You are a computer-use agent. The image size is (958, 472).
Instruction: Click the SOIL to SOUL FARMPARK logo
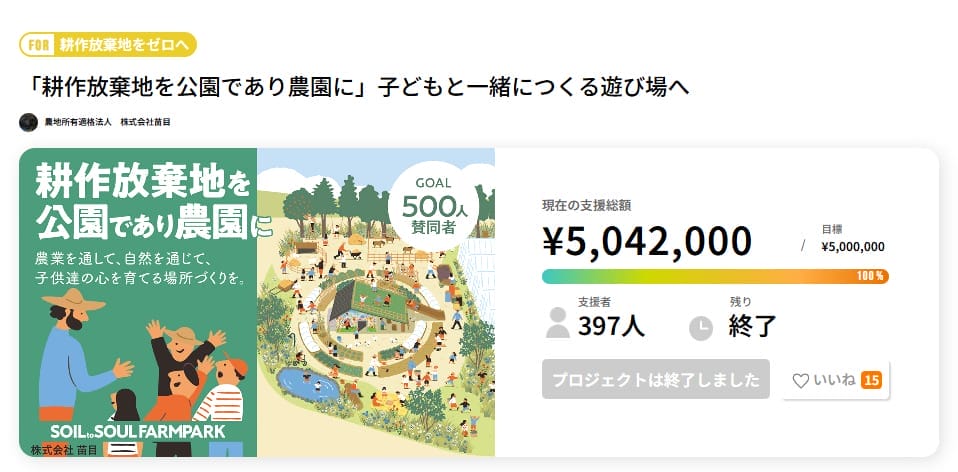(x=138, y=431)
